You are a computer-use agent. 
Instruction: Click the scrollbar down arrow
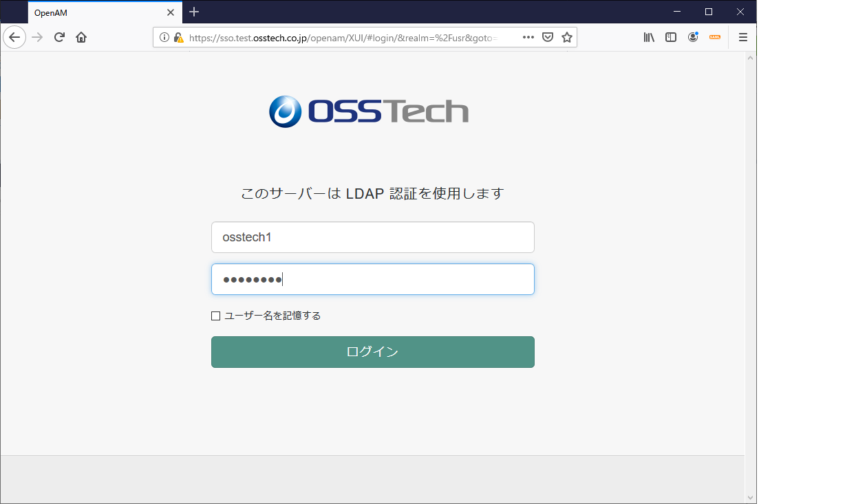pos(751,497)
